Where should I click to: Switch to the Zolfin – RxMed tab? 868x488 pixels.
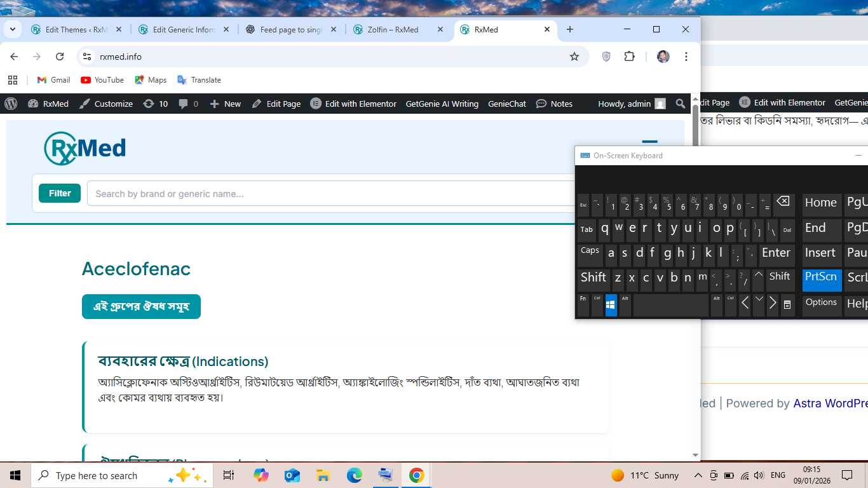pos(393,29)
